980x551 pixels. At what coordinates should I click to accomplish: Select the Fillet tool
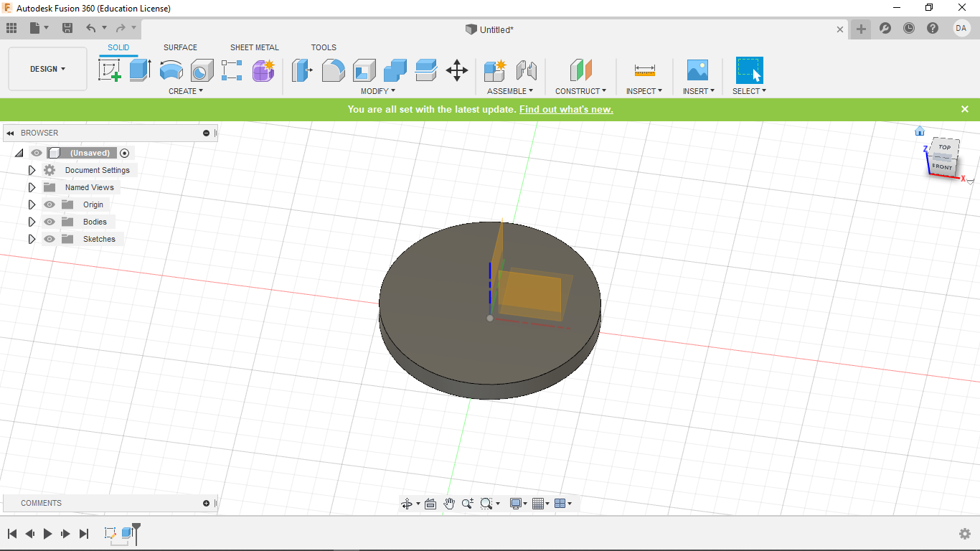pyautogui.click(x=333, y=70)
